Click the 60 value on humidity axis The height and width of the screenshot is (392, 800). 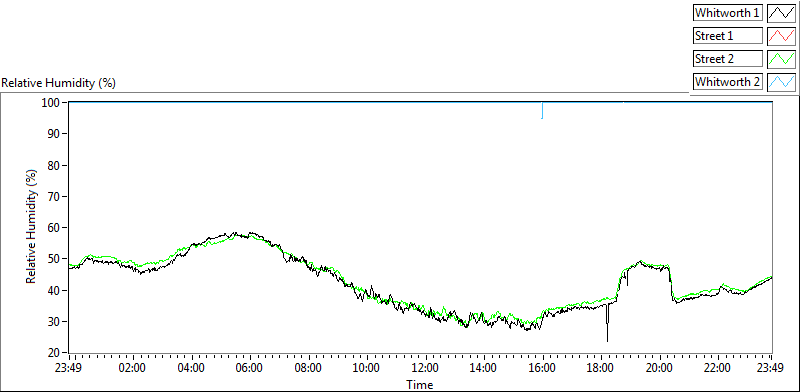click(54, 228)
